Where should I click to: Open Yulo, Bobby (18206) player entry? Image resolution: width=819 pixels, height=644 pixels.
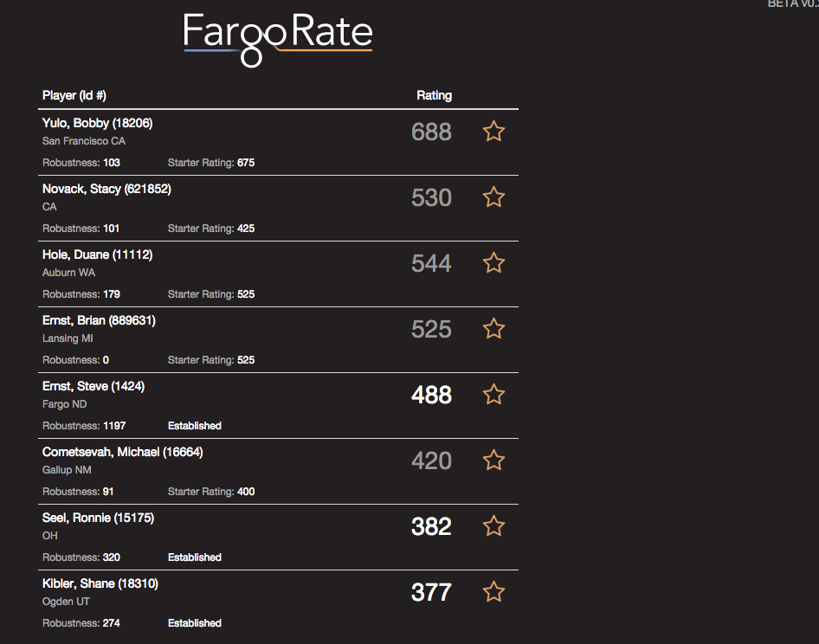click(97, 123)
